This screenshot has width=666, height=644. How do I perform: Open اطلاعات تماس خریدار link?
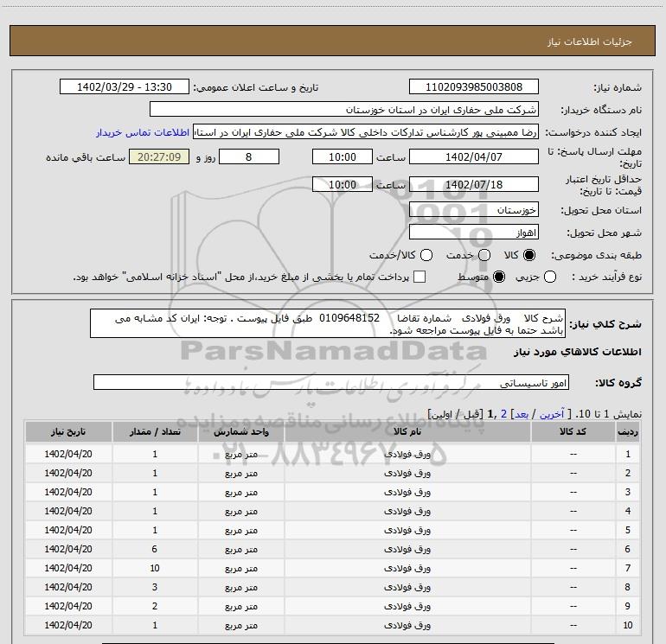tap(143, 132)
